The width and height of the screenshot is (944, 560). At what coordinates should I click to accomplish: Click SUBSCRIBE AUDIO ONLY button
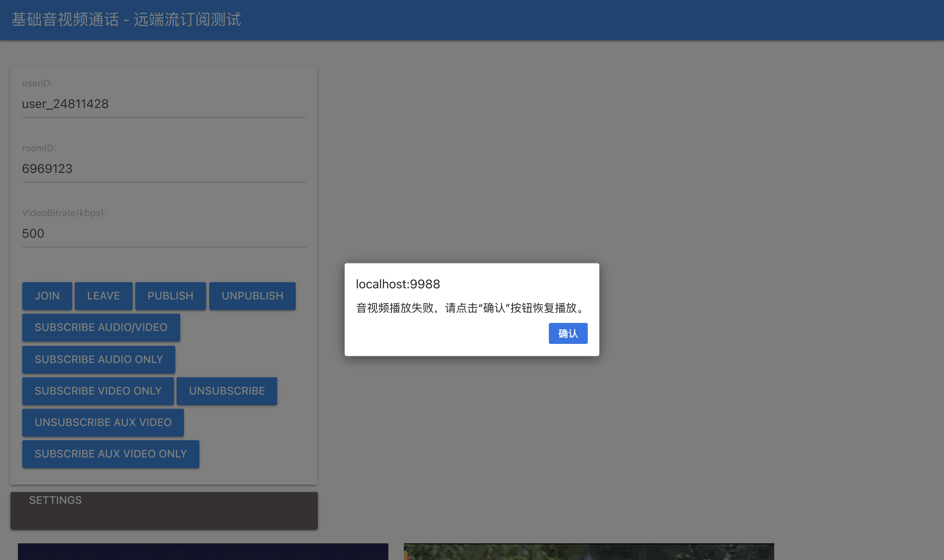point(98,359)
